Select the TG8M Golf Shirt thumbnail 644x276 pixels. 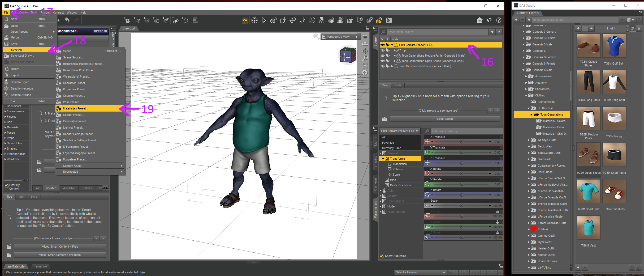pyautogui.click(x=614, y=46)
